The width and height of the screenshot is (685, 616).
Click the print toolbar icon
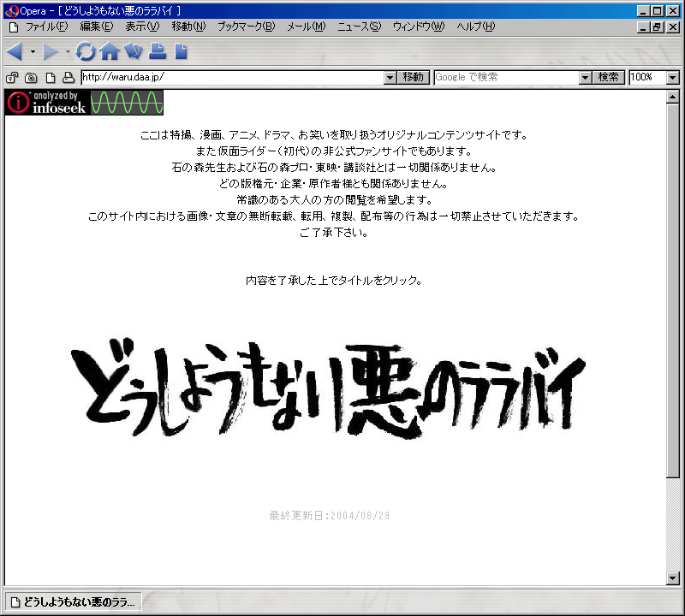(158, 51)
